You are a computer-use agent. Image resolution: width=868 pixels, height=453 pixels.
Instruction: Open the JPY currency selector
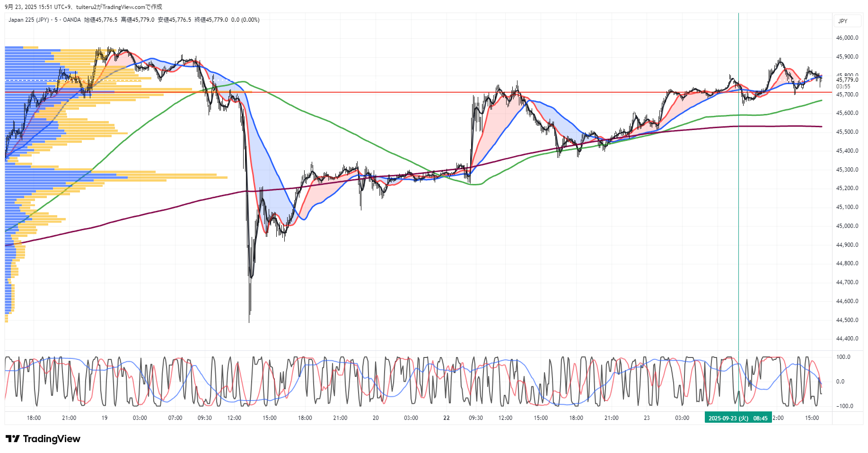842,21
